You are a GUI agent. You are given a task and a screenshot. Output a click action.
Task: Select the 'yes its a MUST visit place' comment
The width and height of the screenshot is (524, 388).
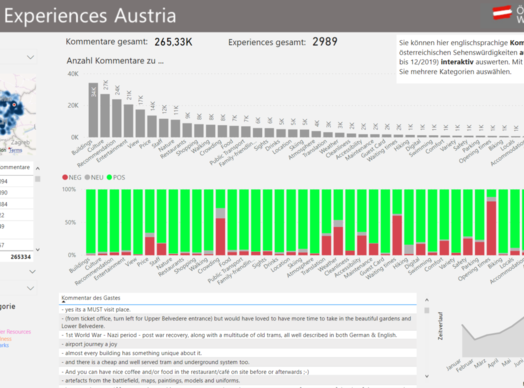click(x=96, y=309)
